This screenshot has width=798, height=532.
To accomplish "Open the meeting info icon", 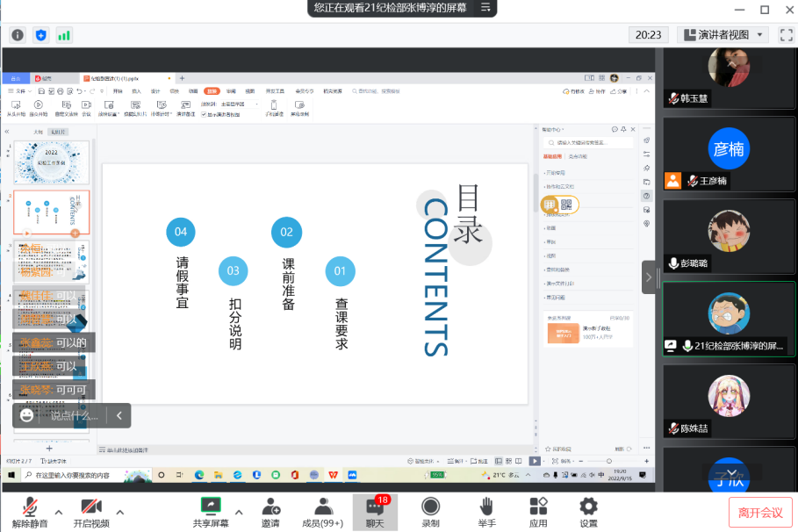I will 18,35.
